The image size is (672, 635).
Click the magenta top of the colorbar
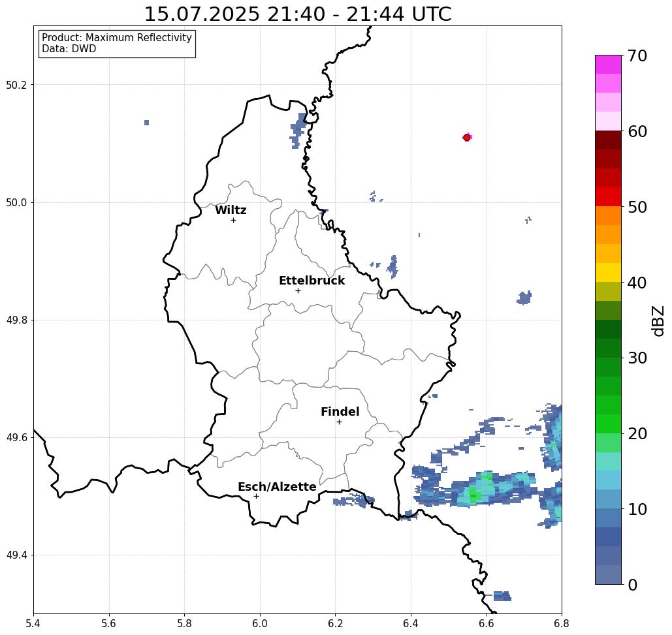608,65
